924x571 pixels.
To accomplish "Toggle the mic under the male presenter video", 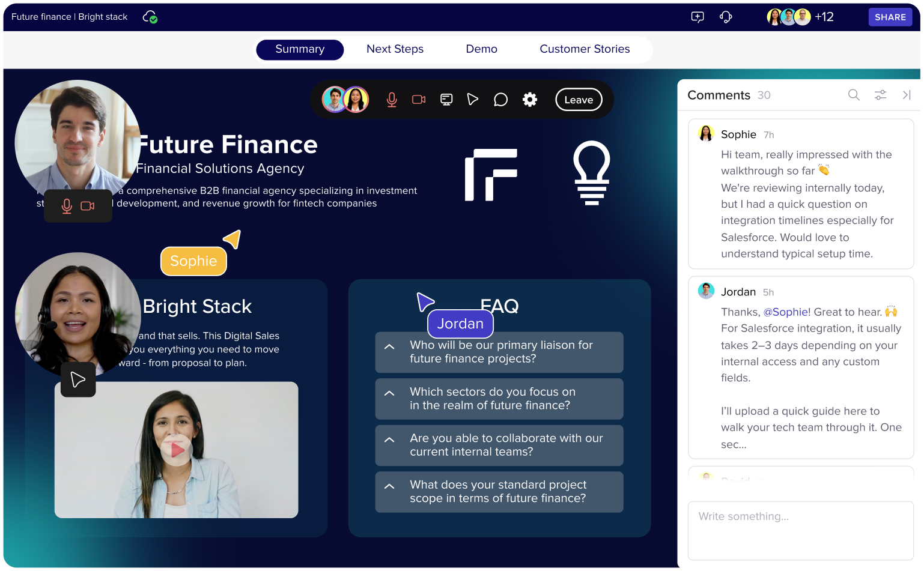I will [67, 206].
